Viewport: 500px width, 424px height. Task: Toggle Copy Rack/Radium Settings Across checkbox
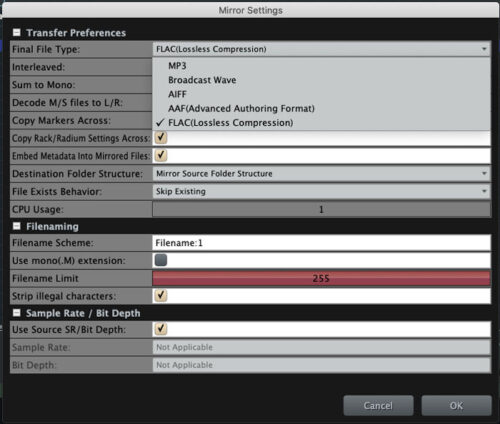coord(161,137)
